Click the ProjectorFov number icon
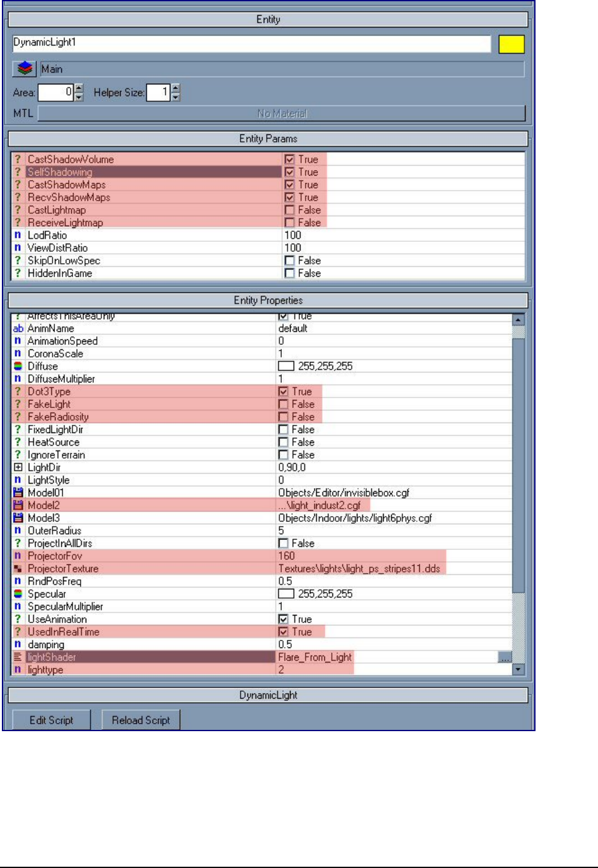 coord(18,556)
